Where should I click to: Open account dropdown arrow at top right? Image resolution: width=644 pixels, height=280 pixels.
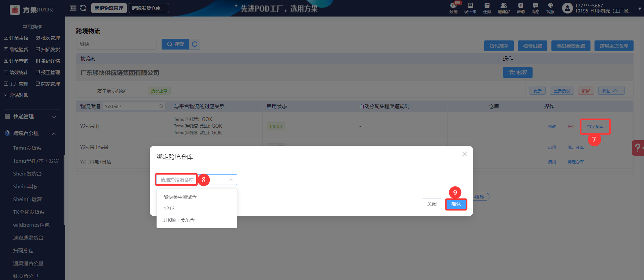(x=639, y=9)
